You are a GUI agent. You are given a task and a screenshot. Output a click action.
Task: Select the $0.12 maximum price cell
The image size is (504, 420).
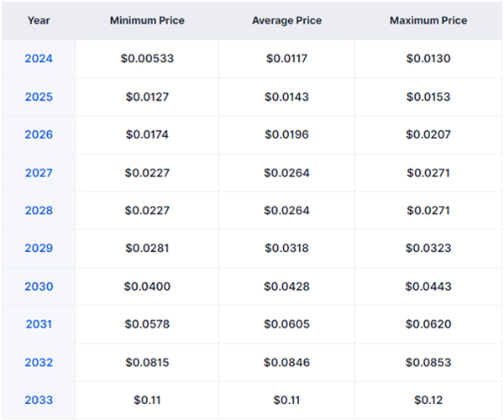[428, 401]
